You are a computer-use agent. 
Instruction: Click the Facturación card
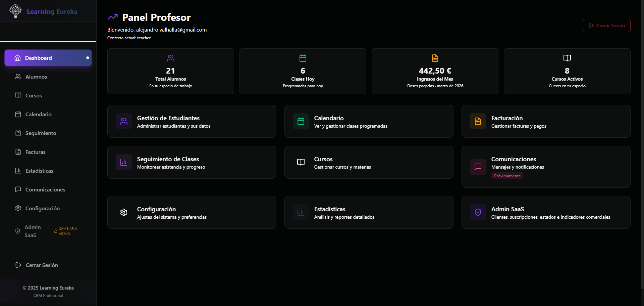point(545,121)
